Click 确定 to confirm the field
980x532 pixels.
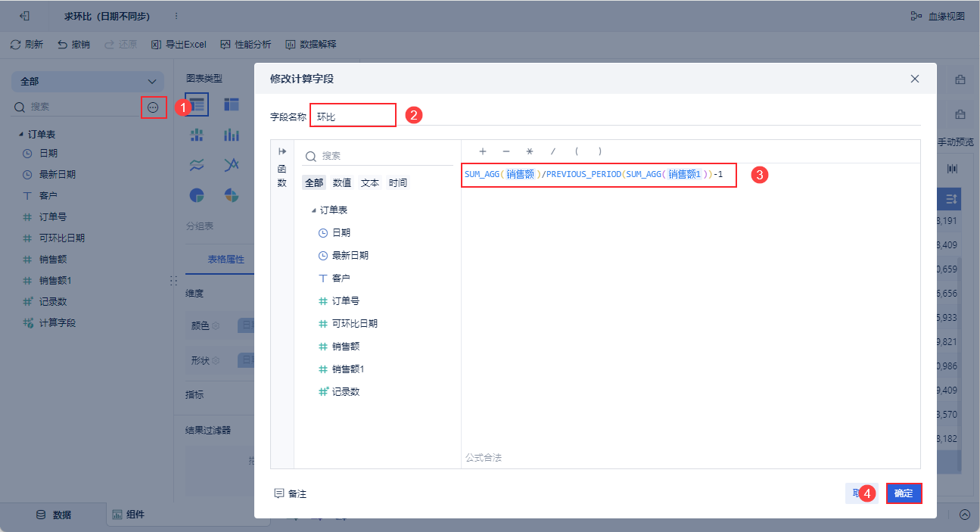point(904,493)
